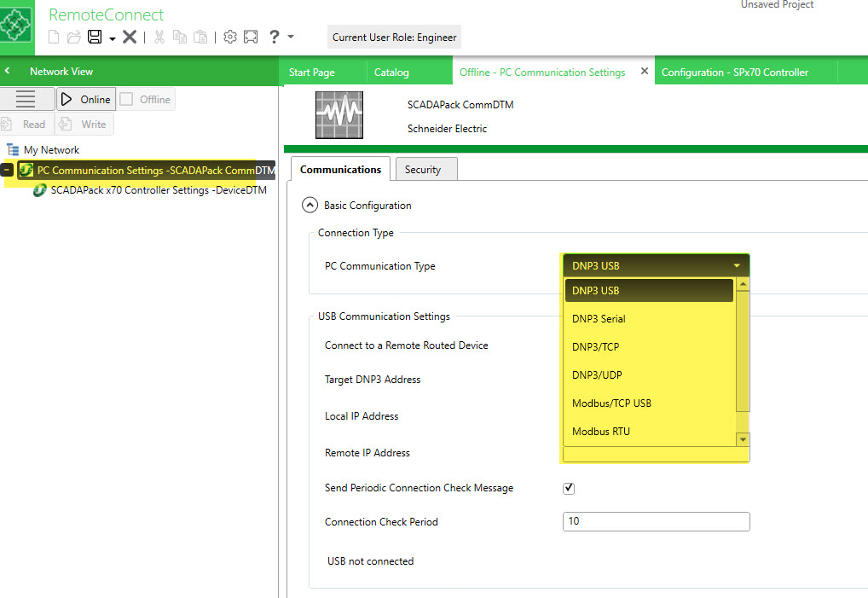Select My Network tree root
Image resolution: width=868 pixels, height=598 pixels.
[51, 150]
